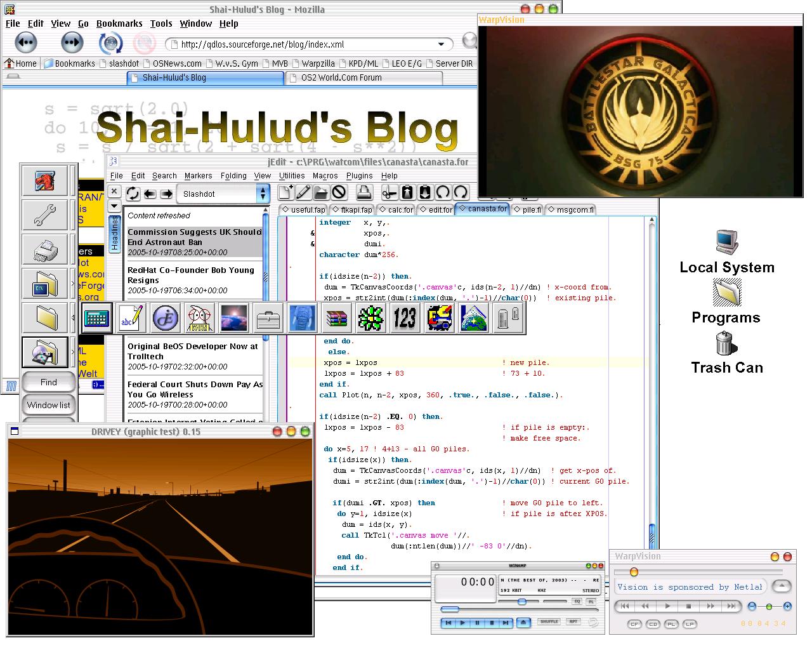Open the toolbox icon in launcher bar

pyautogui.click(x=268, y=317)
